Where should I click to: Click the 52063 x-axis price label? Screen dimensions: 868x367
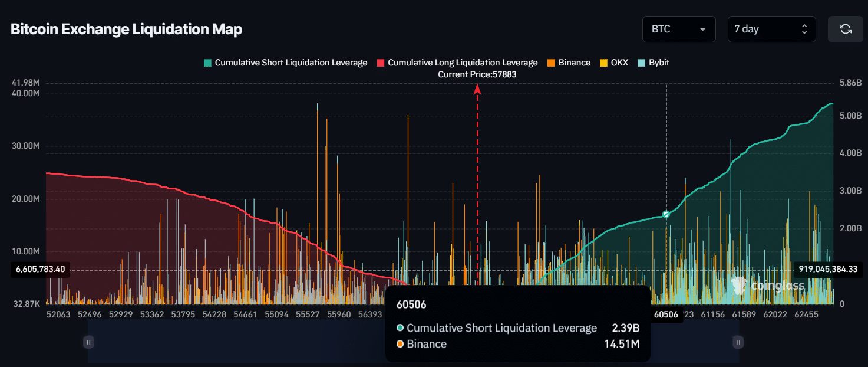click(x=58, y=315)
